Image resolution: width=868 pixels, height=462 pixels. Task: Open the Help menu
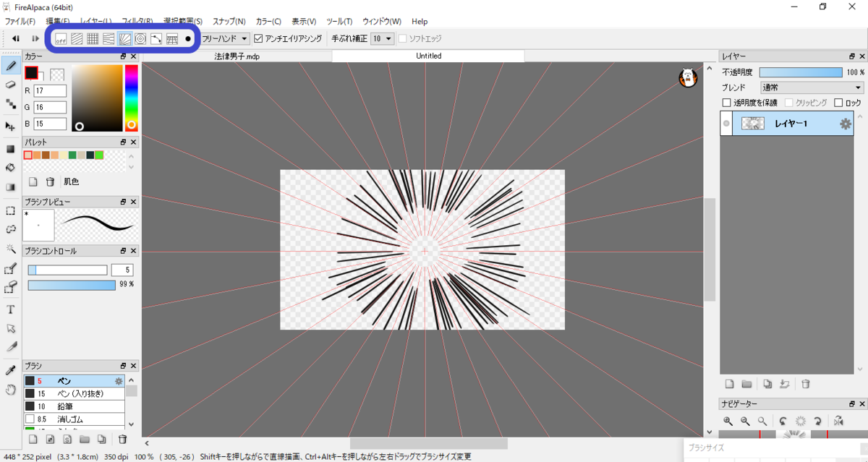[x=420, y=22]
